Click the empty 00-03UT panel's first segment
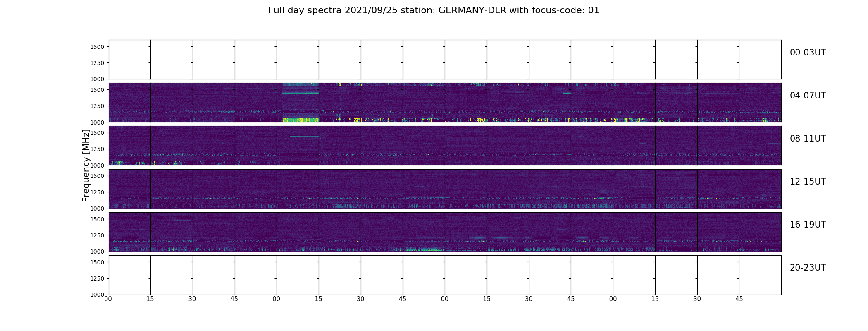 pos(129,60)
